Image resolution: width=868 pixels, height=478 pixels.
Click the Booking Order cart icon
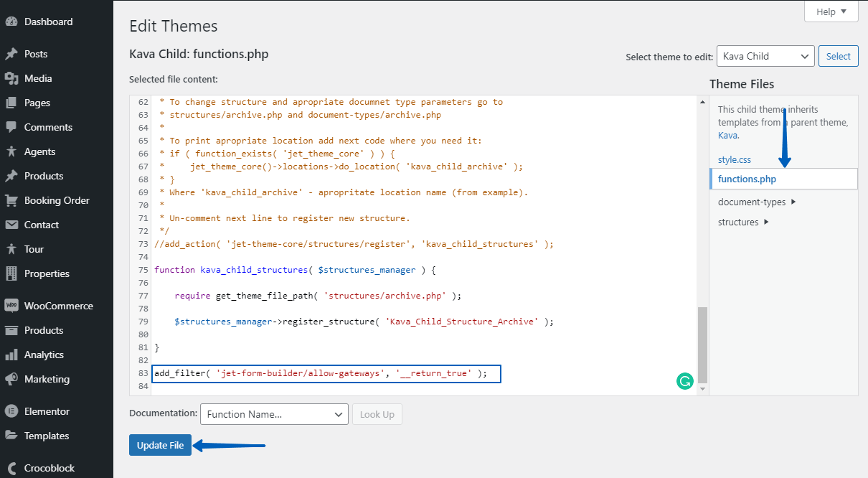click(x=11, y=200)
